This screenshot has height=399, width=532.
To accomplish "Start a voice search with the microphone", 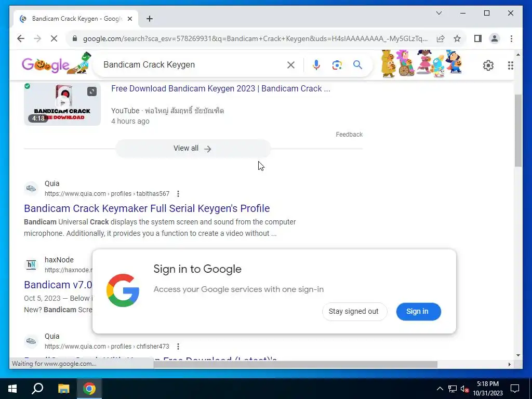I will [x=316, y=65].
